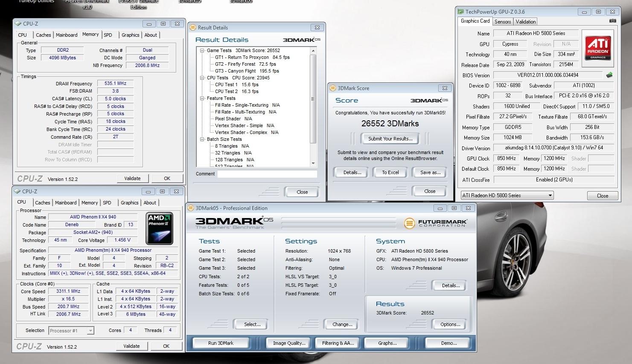Image resolution: width=632 pixels, height=364 pixels.
Task: Click Options button under Results
Action: tap(450, 324)
